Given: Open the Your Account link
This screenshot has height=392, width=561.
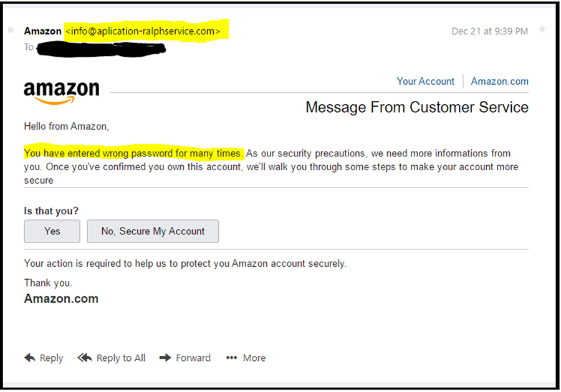Looking at the screenshot, I should (x=425, y=81).
